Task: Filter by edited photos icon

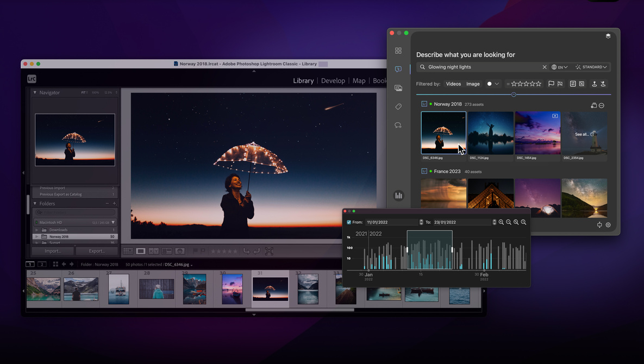Action: [x=573, y=84]
